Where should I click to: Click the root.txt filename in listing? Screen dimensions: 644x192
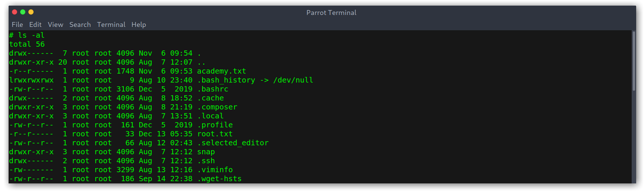pos(215,134)
